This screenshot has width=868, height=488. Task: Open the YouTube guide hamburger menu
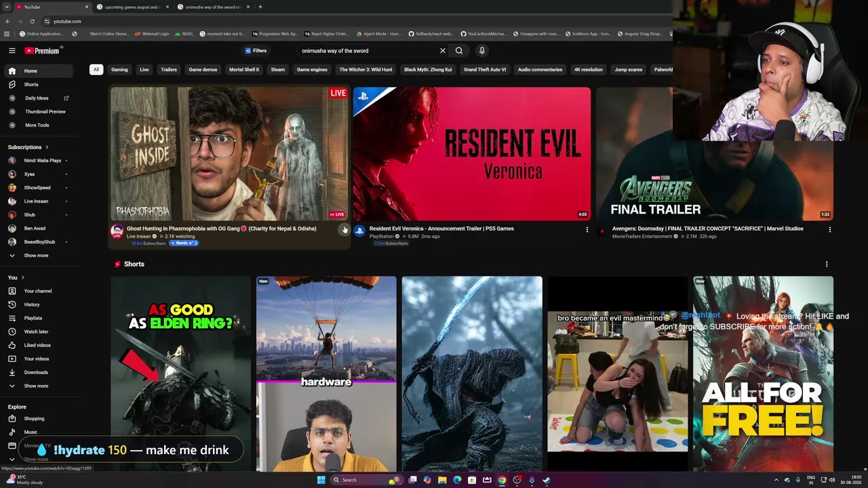(x=12, y=51)
